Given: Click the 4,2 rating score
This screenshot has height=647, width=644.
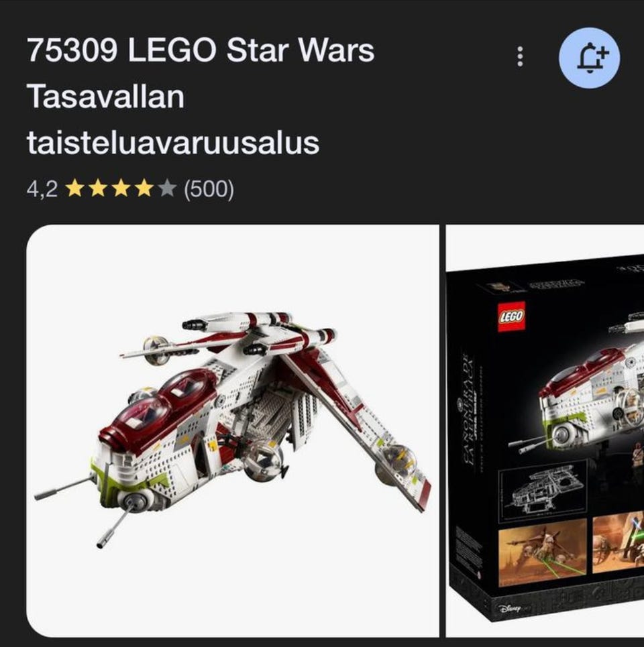Looking at the screenshot, I should (42, 189).
